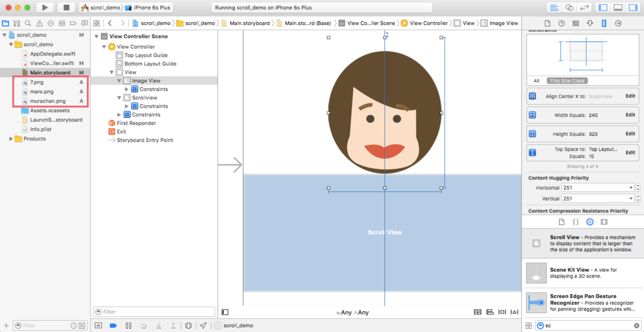Show the Quick Help inspector

562,23
